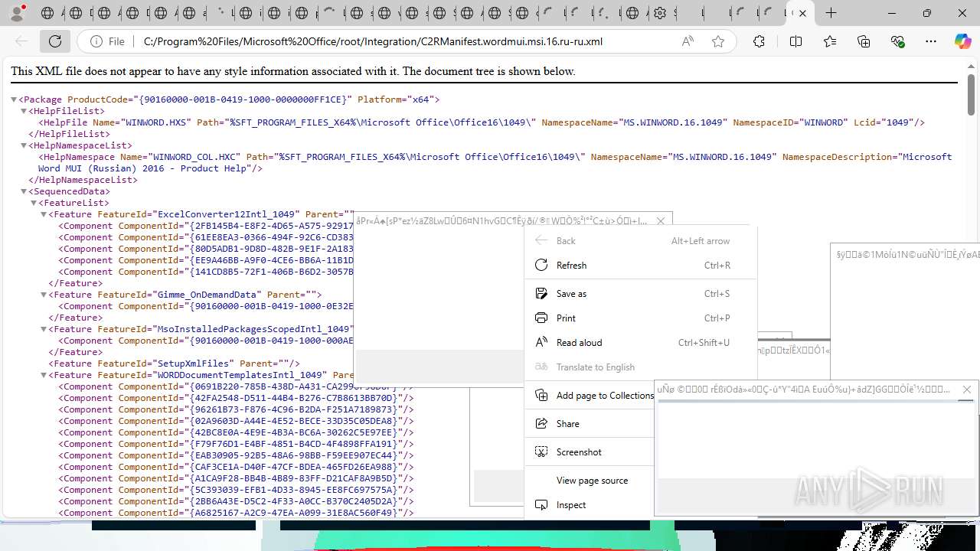Select View page source menu entry

click(590, 480)
